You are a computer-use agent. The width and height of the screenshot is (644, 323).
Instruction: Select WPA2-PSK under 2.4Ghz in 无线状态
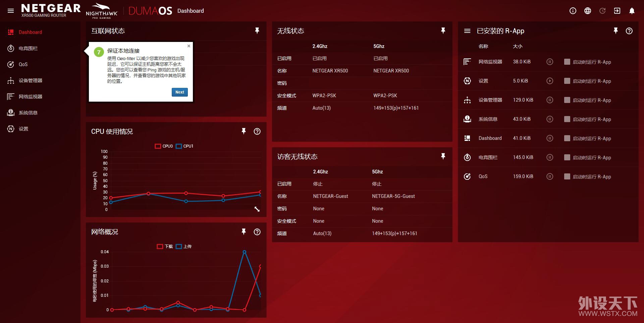pyautogui.click(x=324, y=96)
